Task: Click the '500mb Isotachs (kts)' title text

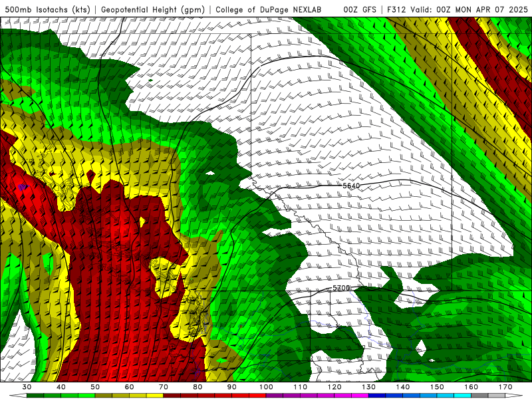Action: pos(47,10)
